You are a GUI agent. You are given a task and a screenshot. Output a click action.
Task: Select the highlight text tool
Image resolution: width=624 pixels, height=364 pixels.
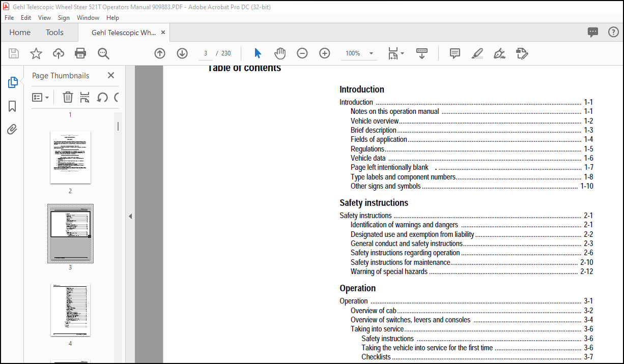pos(477,53)
